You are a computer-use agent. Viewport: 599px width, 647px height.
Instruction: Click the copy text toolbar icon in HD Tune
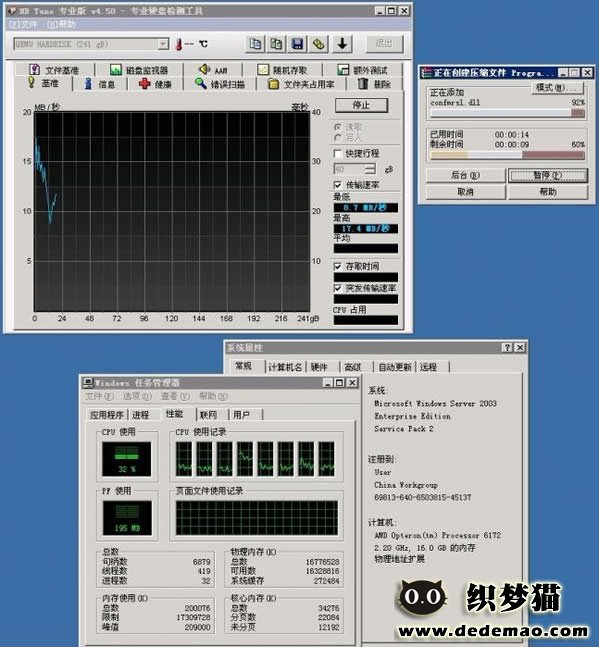(x=255, y=43)
